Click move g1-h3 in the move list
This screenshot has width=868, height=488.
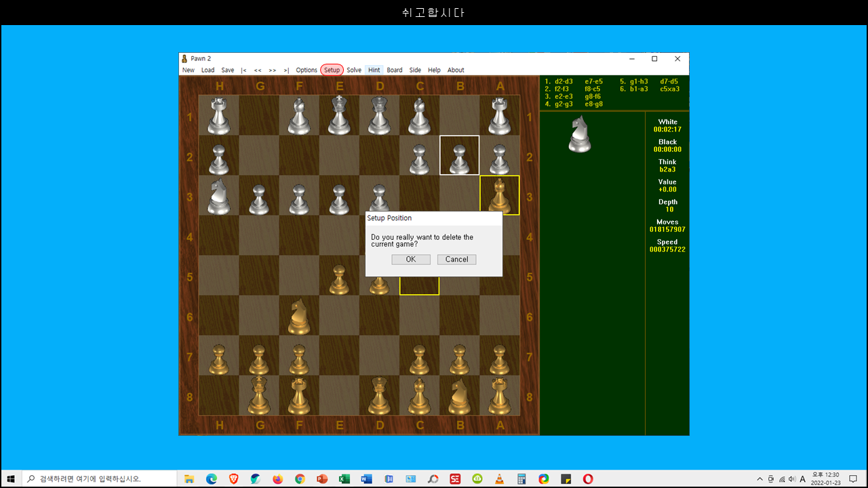(639, 81)
